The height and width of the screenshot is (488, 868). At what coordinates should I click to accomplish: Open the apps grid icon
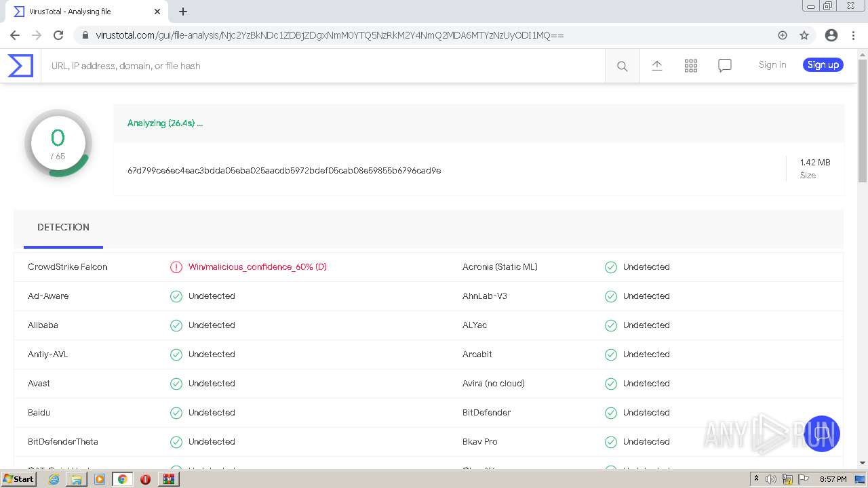pos(691,66)
